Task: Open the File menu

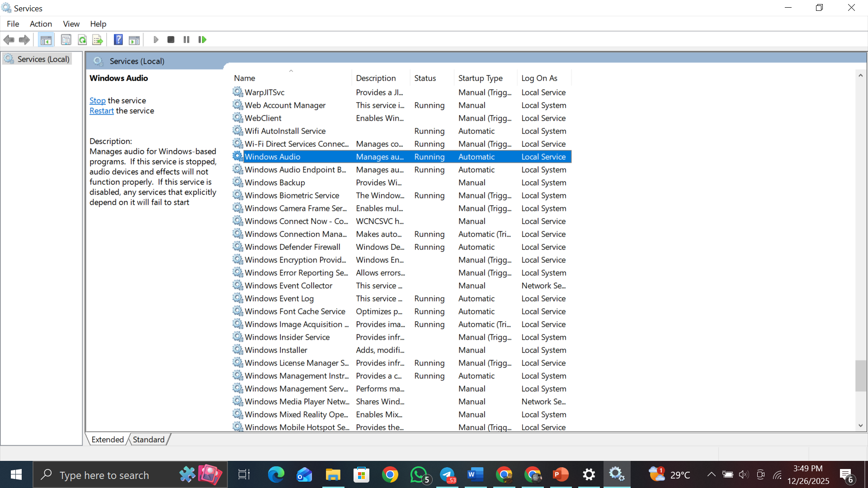Action: 13,24
